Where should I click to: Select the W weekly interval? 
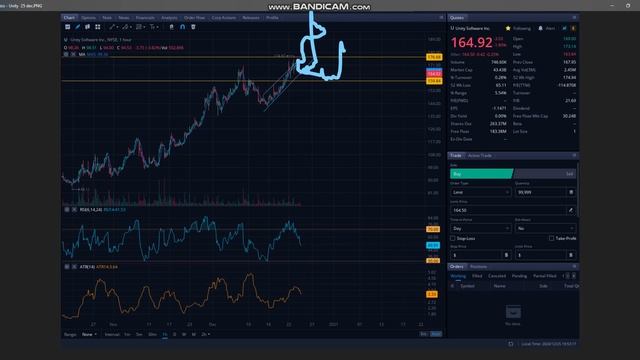point(184,334)
